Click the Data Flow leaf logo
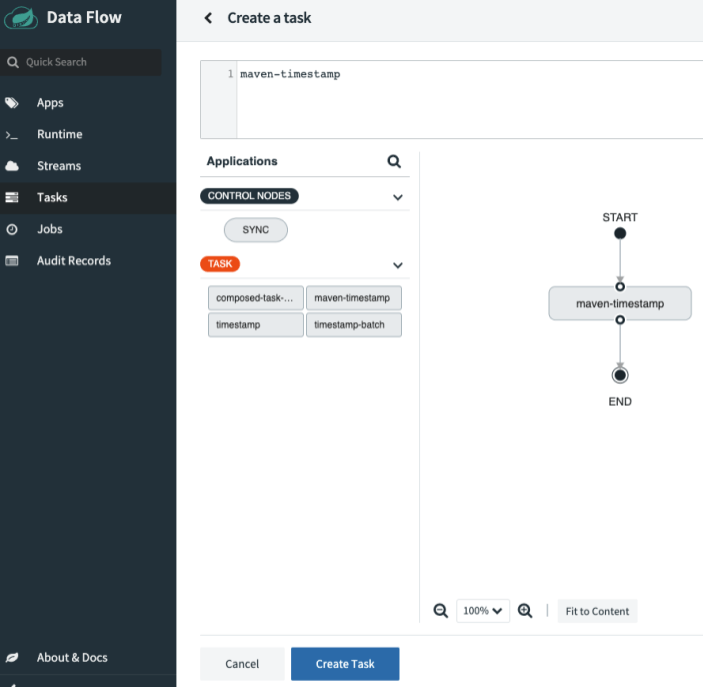This screenshot has height=687, width=703. [21, 18]
